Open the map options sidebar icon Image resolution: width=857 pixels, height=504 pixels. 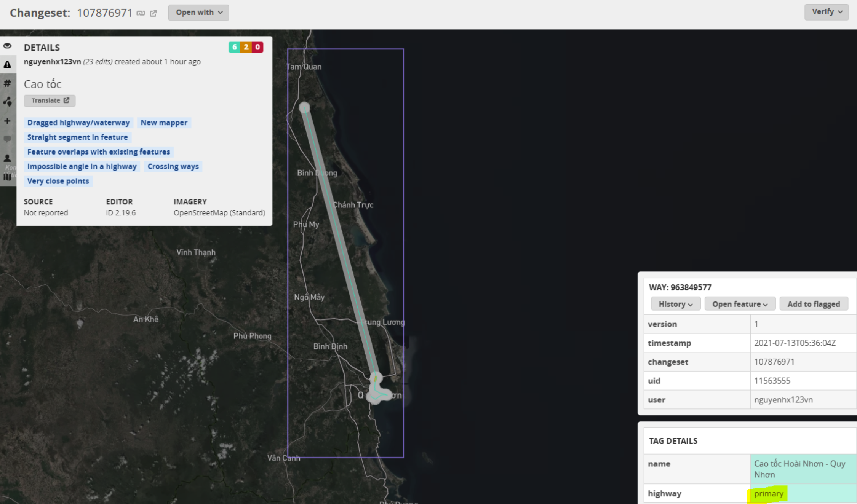(x=7, y=176)
